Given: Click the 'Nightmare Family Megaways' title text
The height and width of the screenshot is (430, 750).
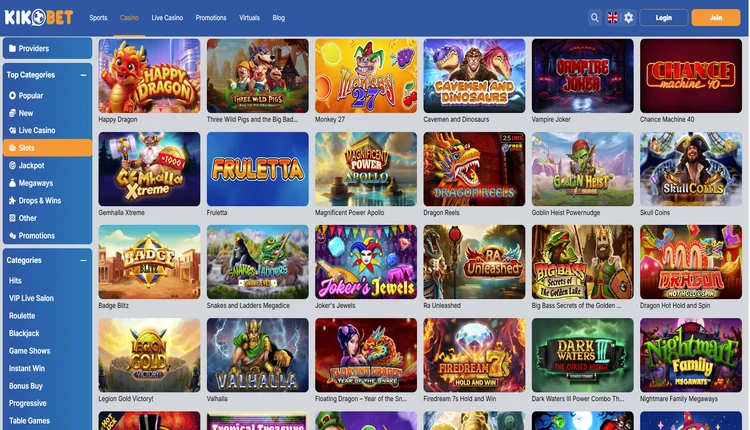Looking at the screenshot, I should click(x=679, y=399).
